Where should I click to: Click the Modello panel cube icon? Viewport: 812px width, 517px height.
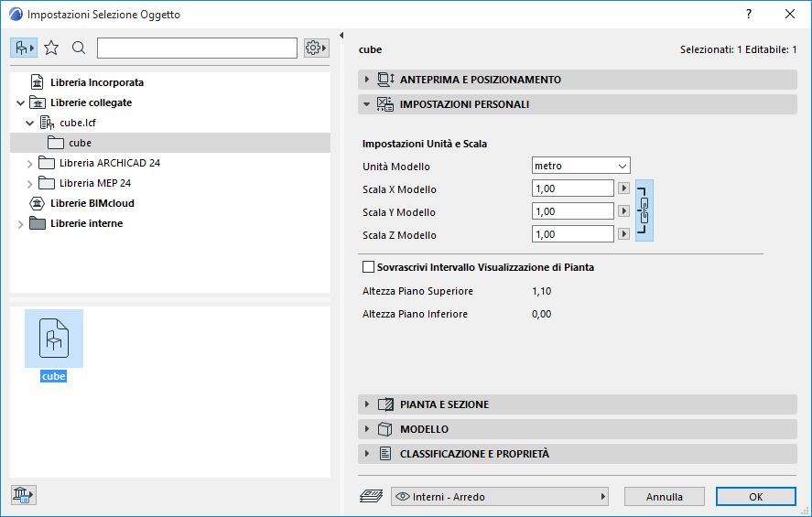pyautogui.click(x=384, y=429)
